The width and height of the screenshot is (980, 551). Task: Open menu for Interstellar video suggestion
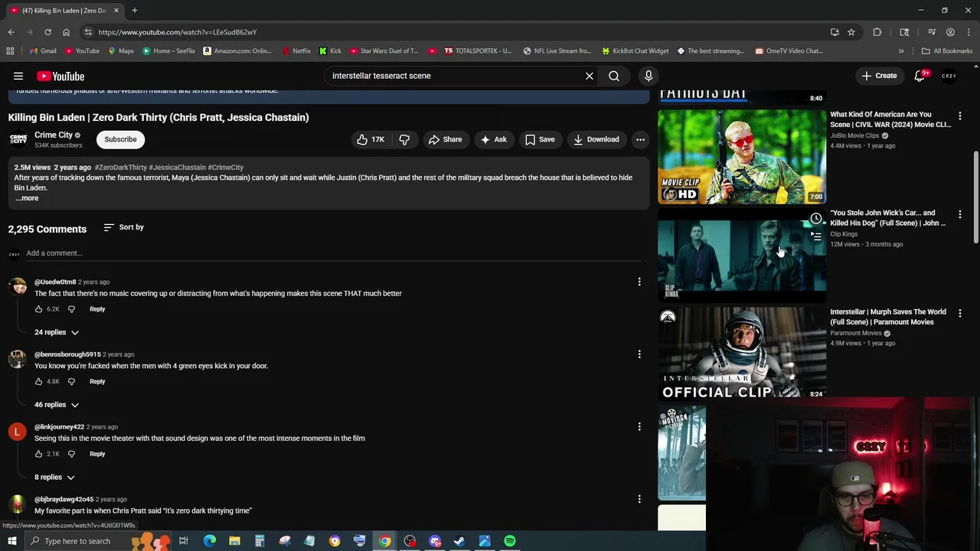[x=959, y=313]
